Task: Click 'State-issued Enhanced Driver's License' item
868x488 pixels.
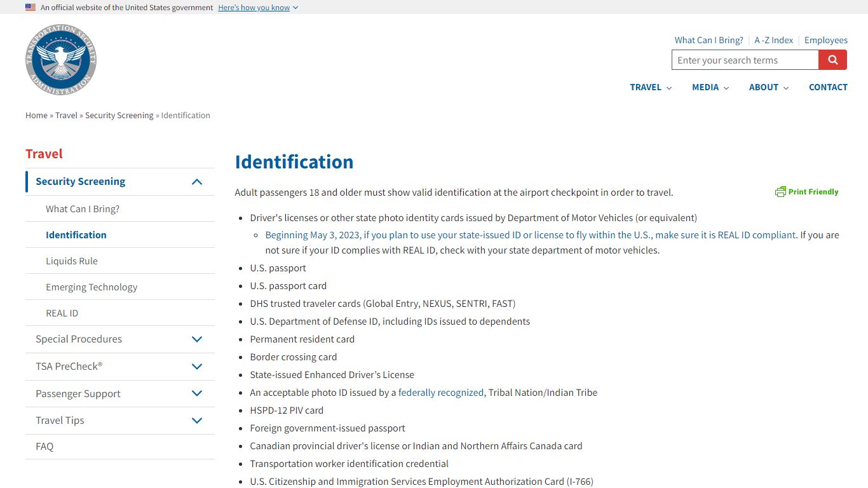Action: click(332, 375)
